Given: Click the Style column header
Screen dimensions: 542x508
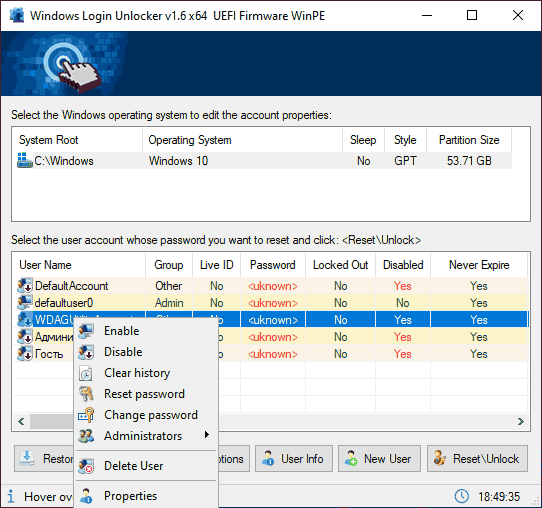Looking at the screenshot, I should (405, 140).
